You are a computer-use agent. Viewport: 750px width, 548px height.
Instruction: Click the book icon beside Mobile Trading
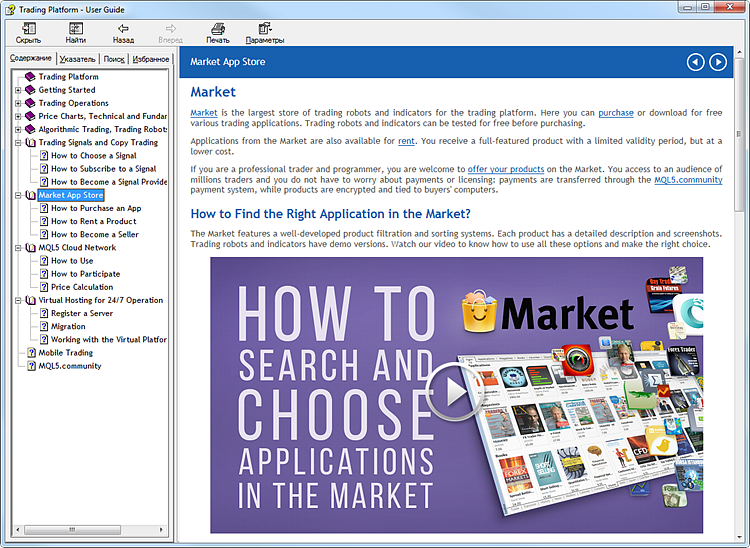point(30,353)
